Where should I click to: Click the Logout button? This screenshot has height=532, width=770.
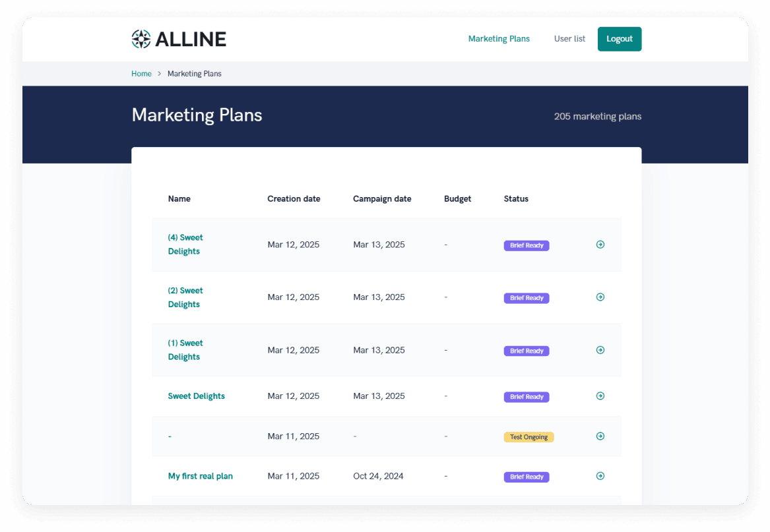tap(620, 39)
